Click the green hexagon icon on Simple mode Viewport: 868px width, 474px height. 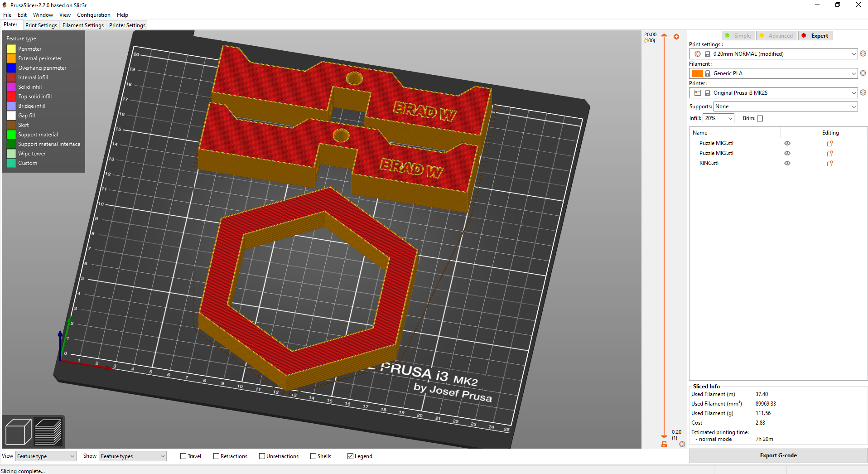click(x=727, y=35)
